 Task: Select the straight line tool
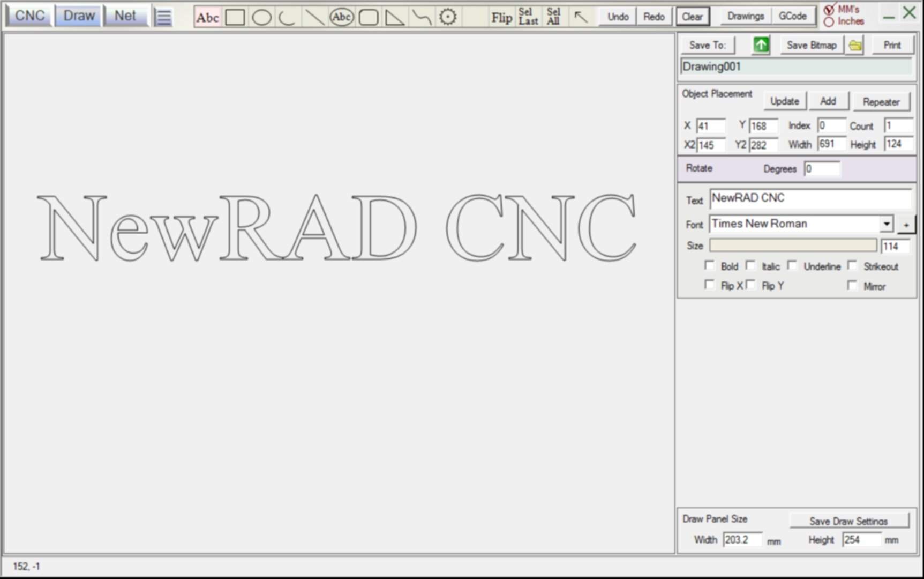(x=314, y=17)
